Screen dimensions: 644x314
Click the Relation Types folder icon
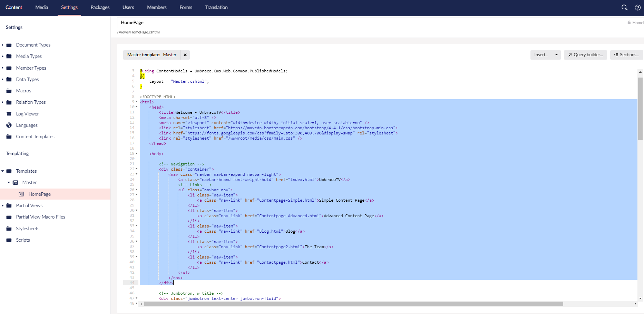[x=9, y=102]
